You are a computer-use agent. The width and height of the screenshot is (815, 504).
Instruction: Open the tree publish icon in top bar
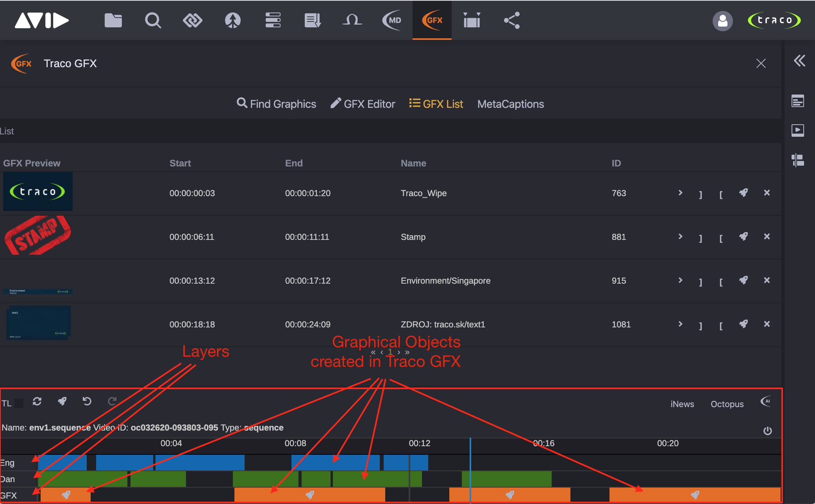click(x=233, y=20)
